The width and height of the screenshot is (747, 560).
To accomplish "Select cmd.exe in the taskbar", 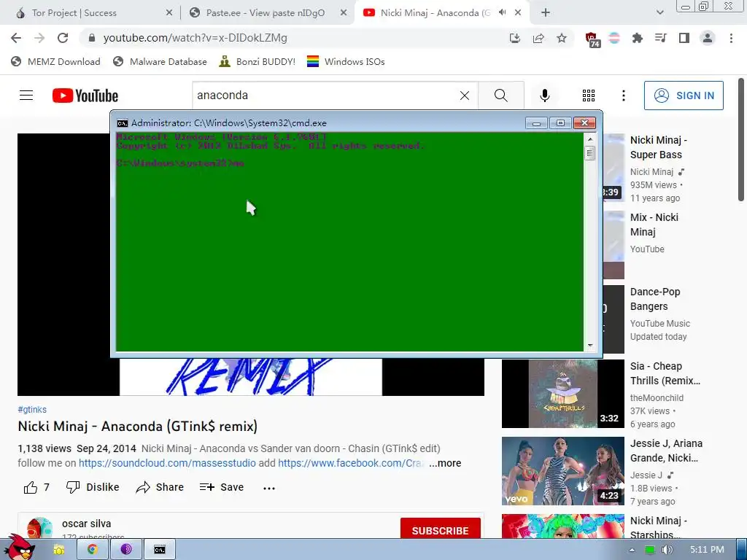I will (160, 550).
